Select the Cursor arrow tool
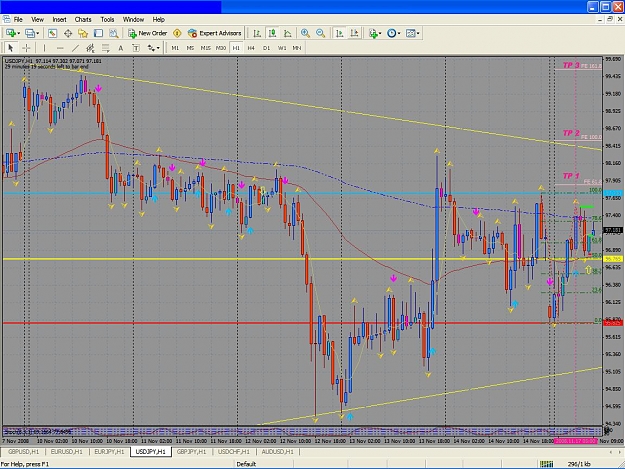 point(11,48)
